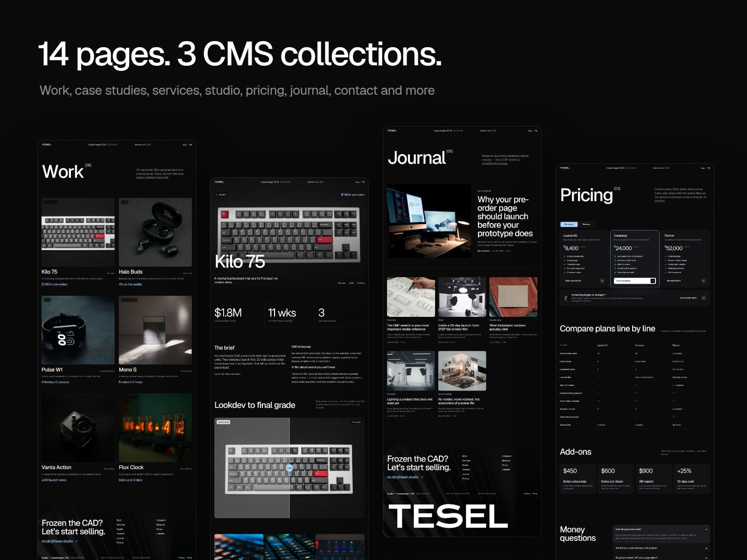Select the Pre-Launch pricing toggle

point(569,224)
